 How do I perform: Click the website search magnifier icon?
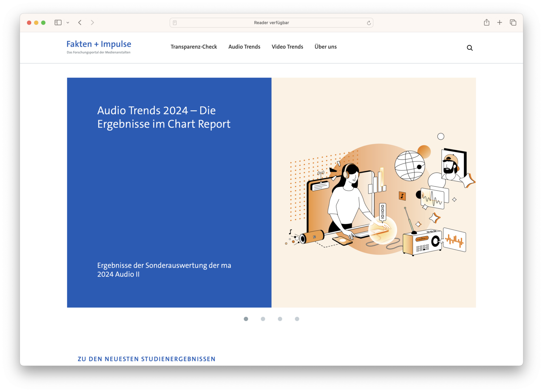[x=470, y=48]
